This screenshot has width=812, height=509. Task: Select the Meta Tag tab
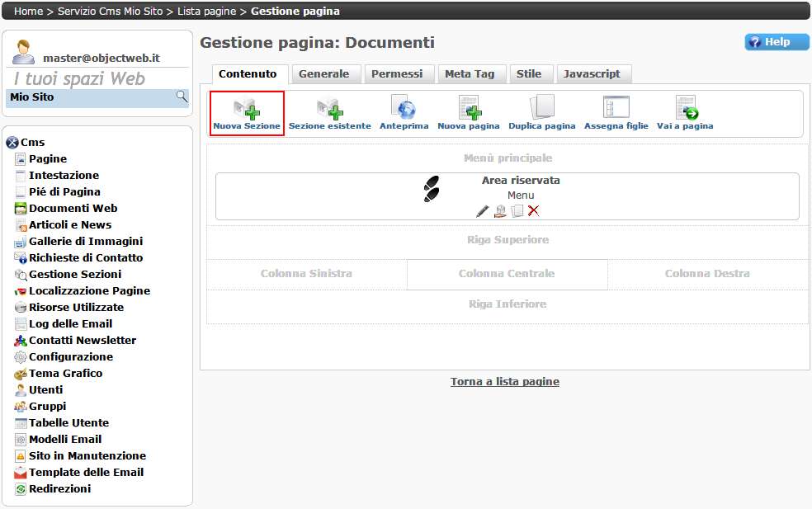(x=470, y=74)
